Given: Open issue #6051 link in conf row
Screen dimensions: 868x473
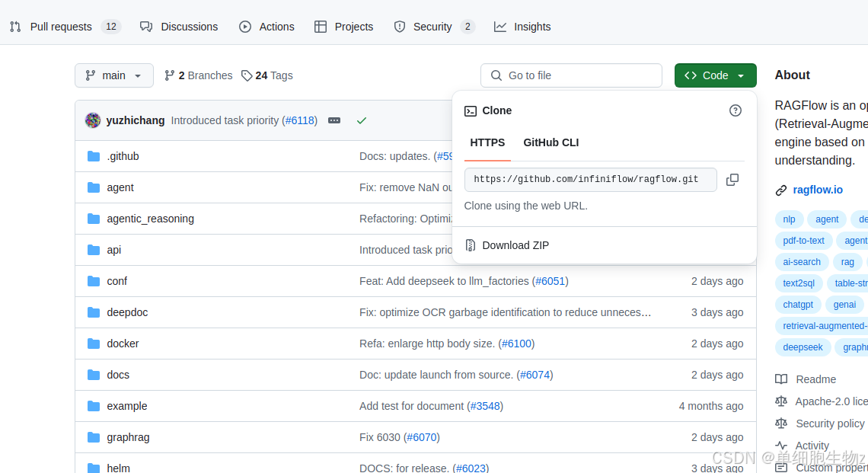Looking at the screenshot, I should [x=550, y=281].
